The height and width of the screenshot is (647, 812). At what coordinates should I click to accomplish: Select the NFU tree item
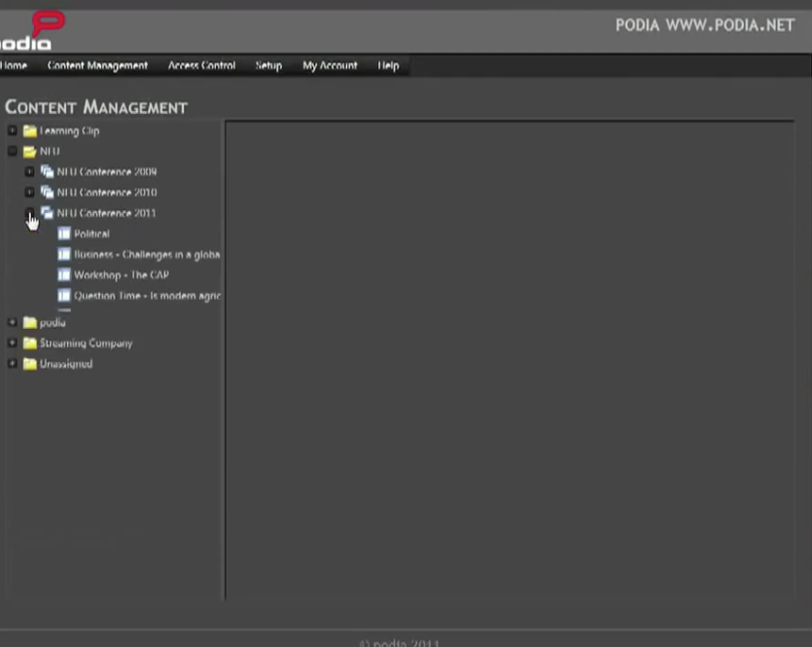click(x=50, y=151)
